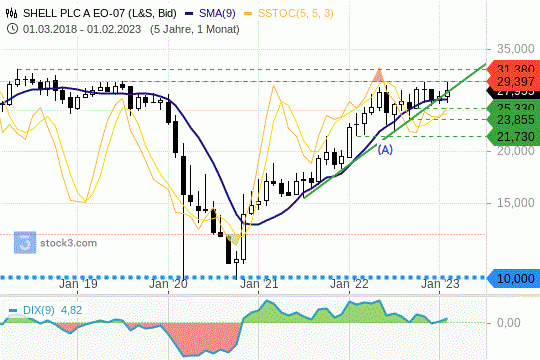The width and height of the screenshot is (540, 360).
Task: Click the Jan '20 time axis label
Action: (x=168, y=284)
